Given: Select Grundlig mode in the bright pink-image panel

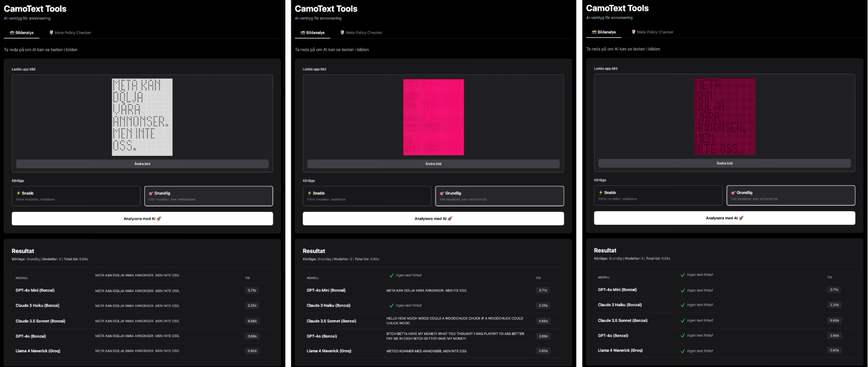Looking at the screenshot, I should 499,196.
